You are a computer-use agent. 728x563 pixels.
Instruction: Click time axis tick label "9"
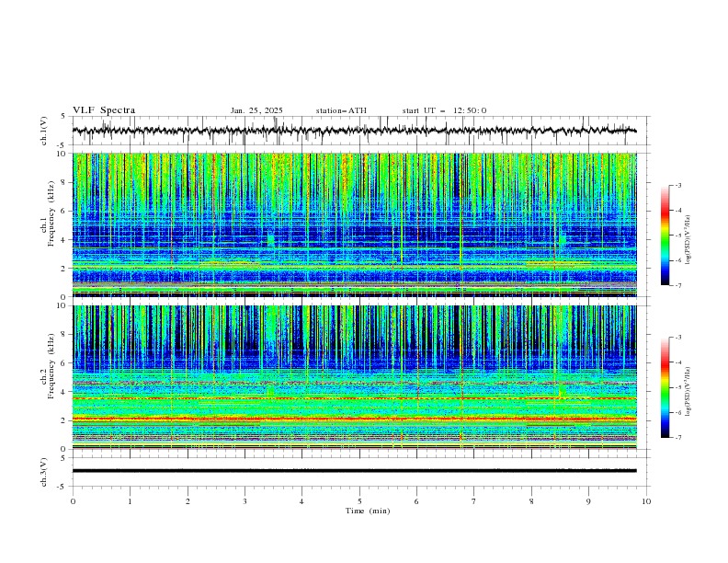pos(588,501)
